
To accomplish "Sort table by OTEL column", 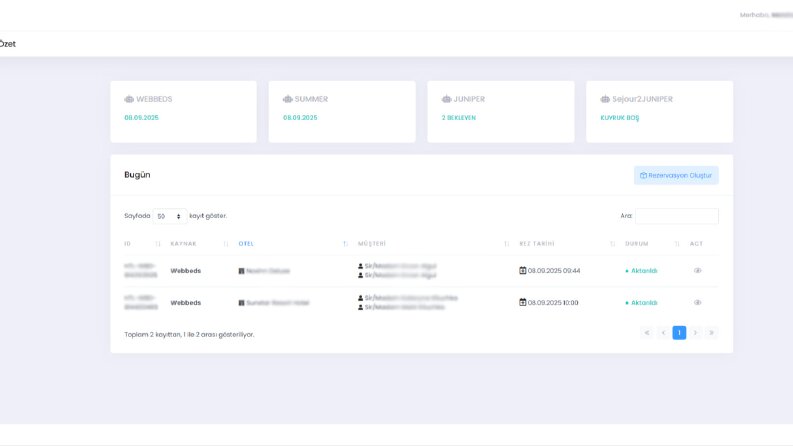I will (293, 244).
